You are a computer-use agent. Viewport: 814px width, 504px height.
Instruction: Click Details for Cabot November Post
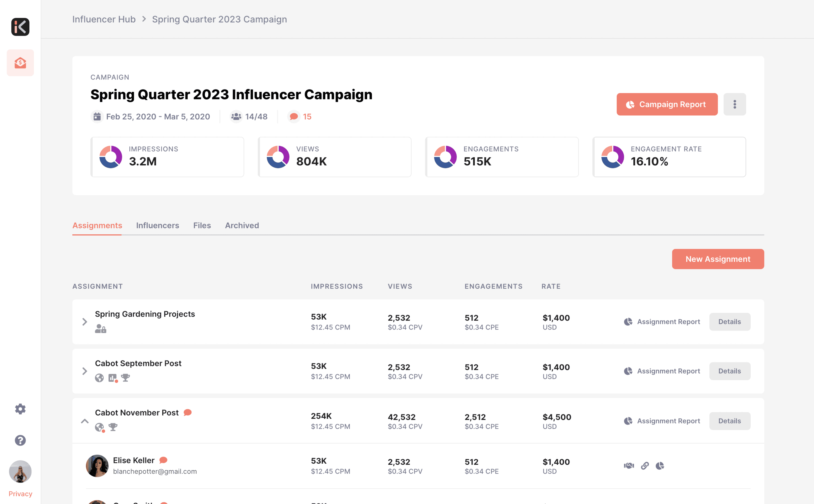coord(730,421)
